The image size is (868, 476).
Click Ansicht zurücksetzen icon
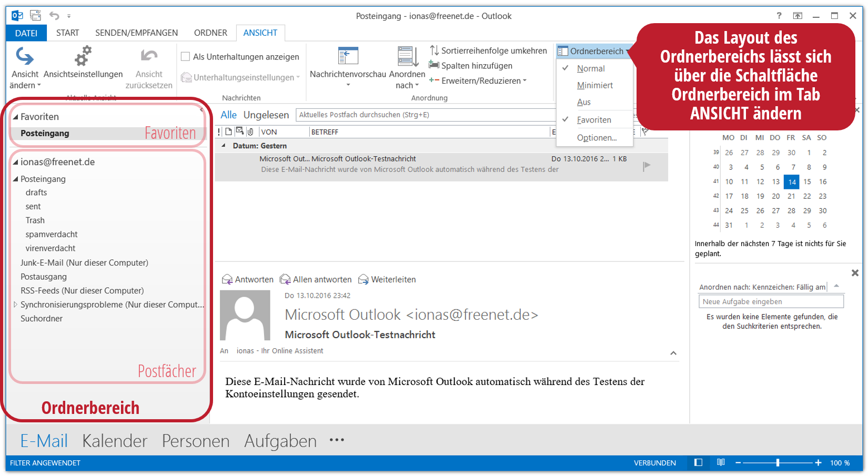(149, 56)
